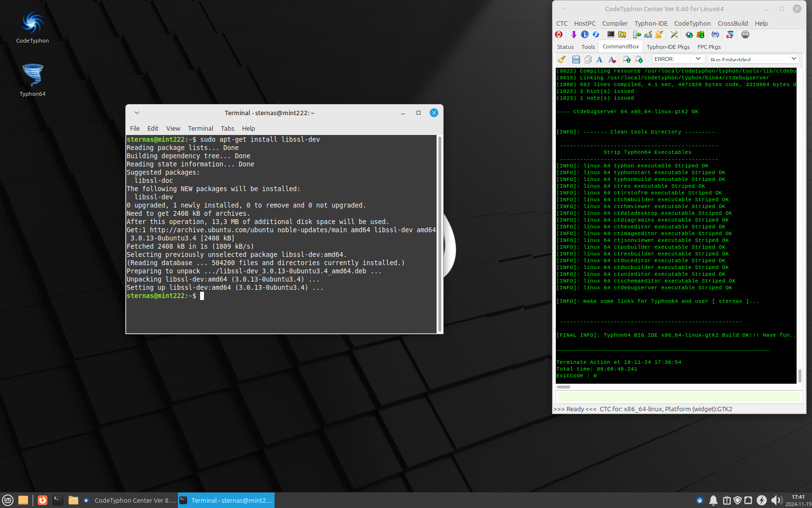
Task: Open notifications bell in system tray
Action: point(713,500)
